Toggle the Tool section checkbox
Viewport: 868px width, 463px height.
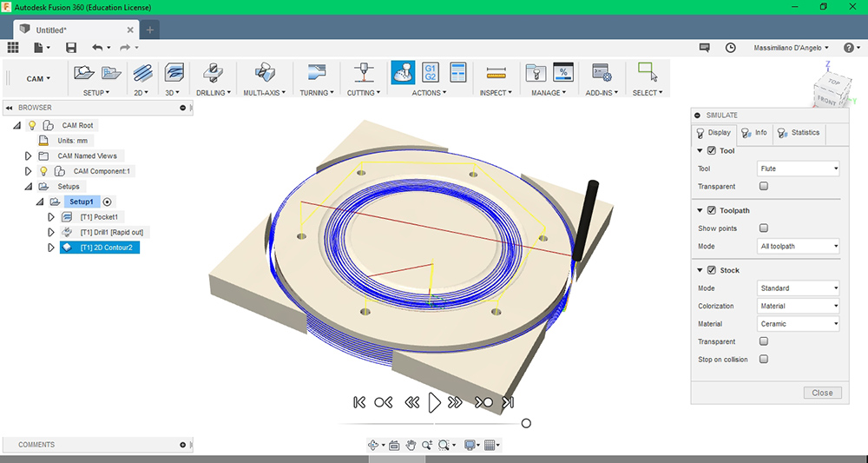(x=712, y=150)
